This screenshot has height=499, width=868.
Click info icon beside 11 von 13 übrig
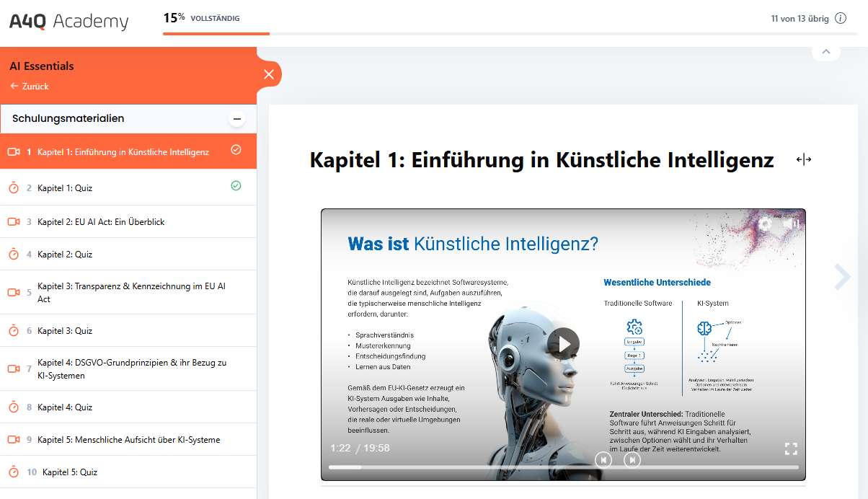tap(841, 19)
